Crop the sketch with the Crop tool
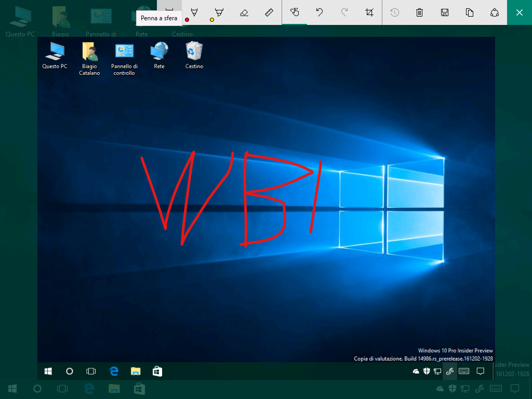This screenshot has width=532, height=399. coord(369,12)
